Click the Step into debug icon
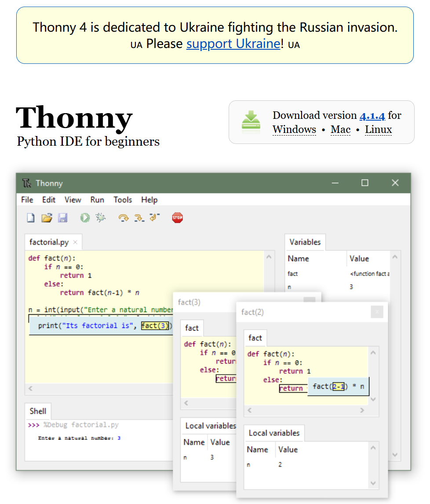 point(139,218)
